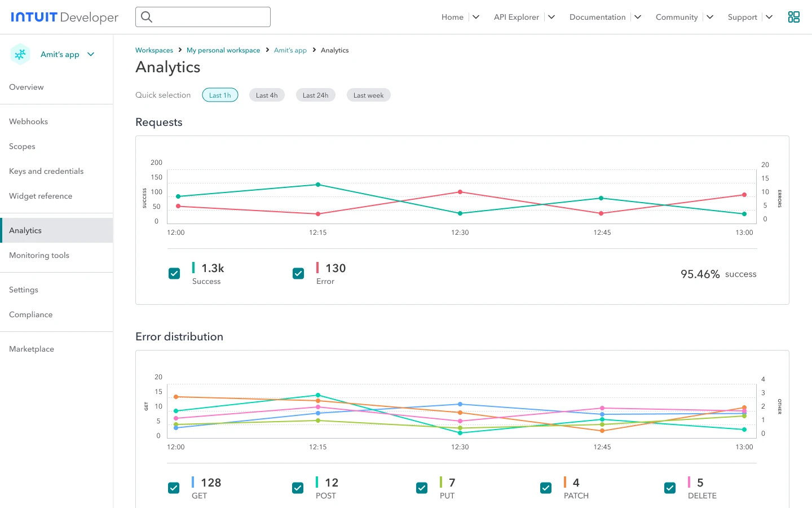The image size is (812, 508).
Task: Click the 12:30 error peak data point
Action: click(x=460, y=192)
